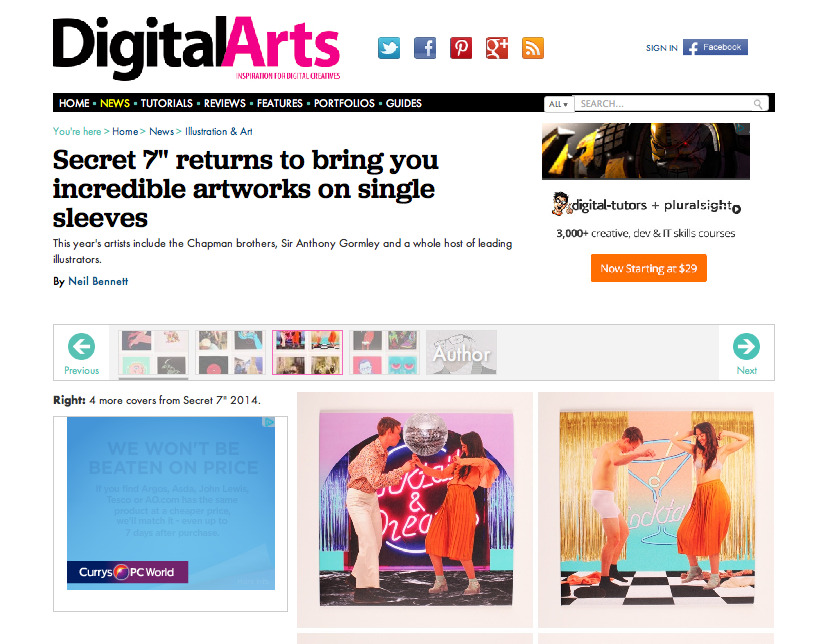Open the RSS feed icon
The width and height of the screenshot is (839, 644).
point(532,48)
